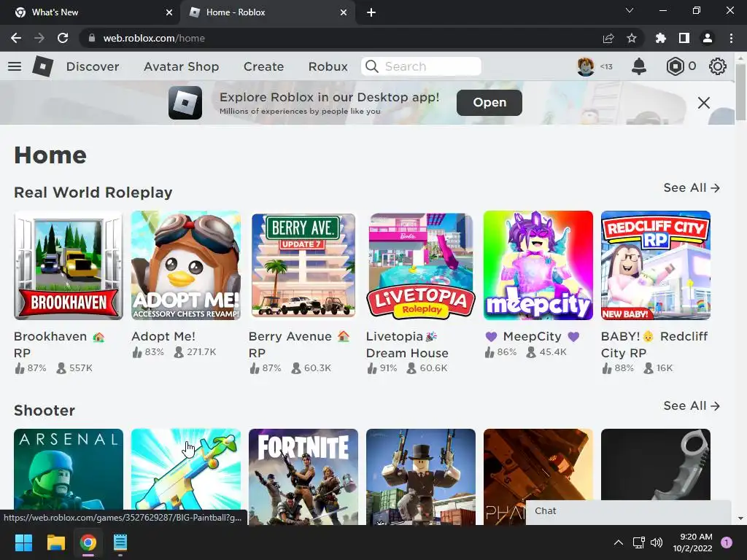Close the What's New tab
The width and height of the screenshot is (747, 560).
(169, 12)
